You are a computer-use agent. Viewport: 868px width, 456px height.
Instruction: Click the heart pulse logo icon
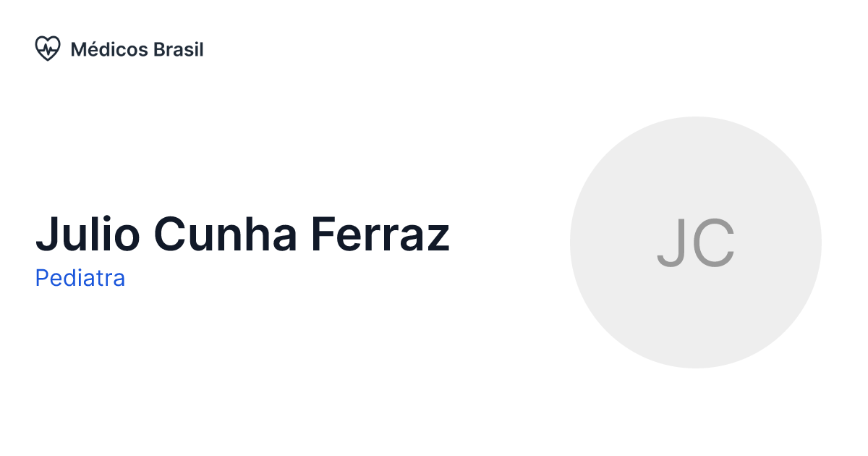coord(47,49)
